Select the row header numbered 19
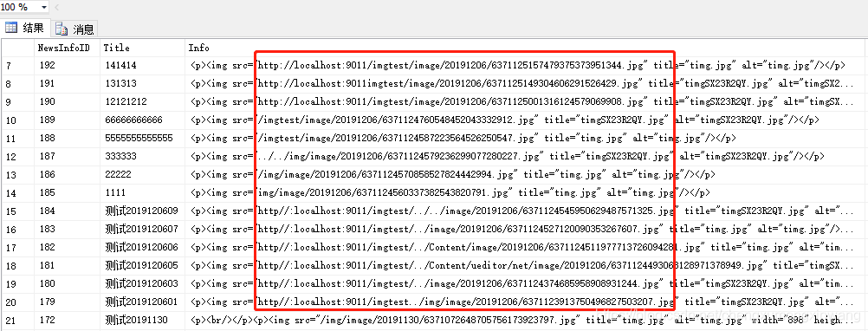 pos(17,284)
